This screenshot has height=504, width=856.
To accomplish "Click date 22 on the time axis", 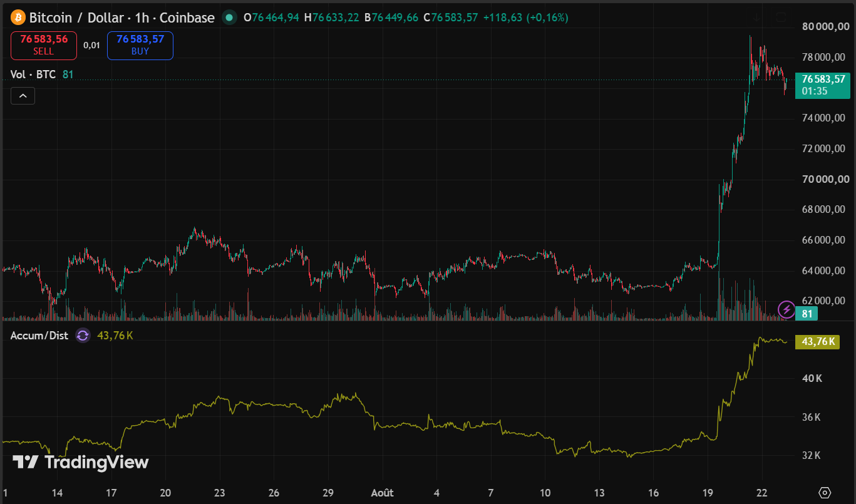I will (762, 493).
